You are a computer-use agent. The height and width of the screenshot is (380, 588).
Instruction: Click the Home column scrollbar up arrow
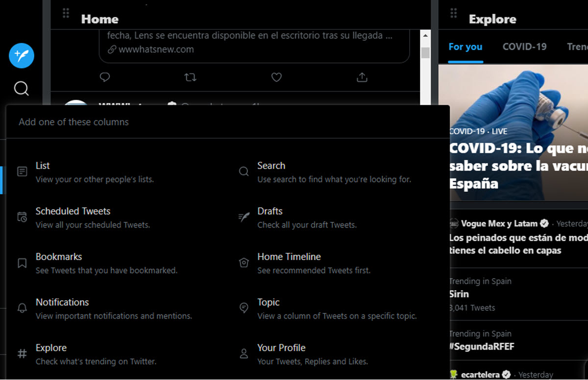coord(425,36)
